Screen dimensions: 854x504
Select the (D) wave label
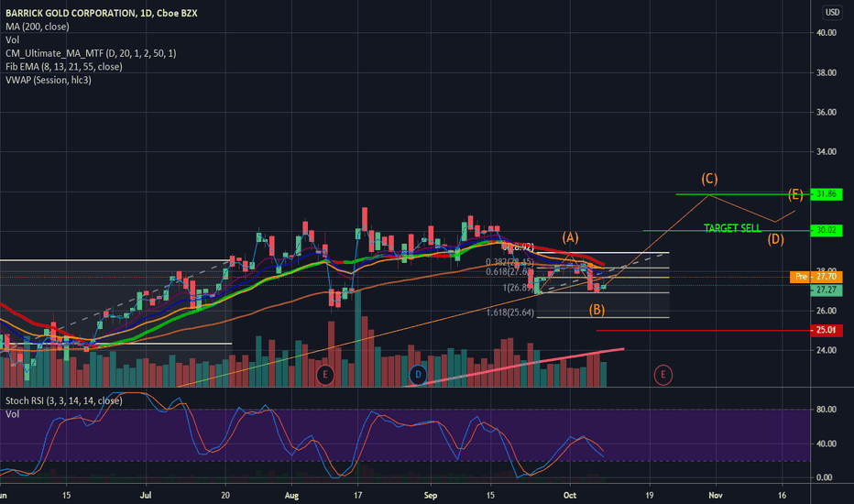point(775,239)
